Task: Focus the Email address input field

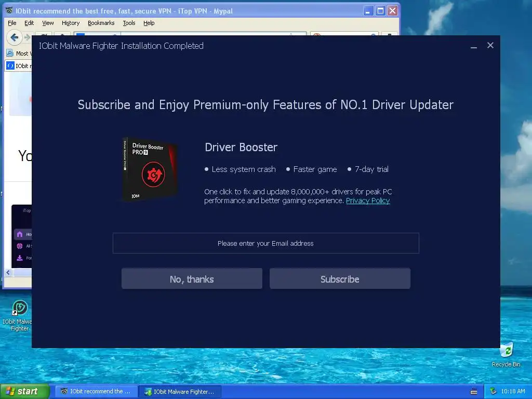Action: (265, 243)
